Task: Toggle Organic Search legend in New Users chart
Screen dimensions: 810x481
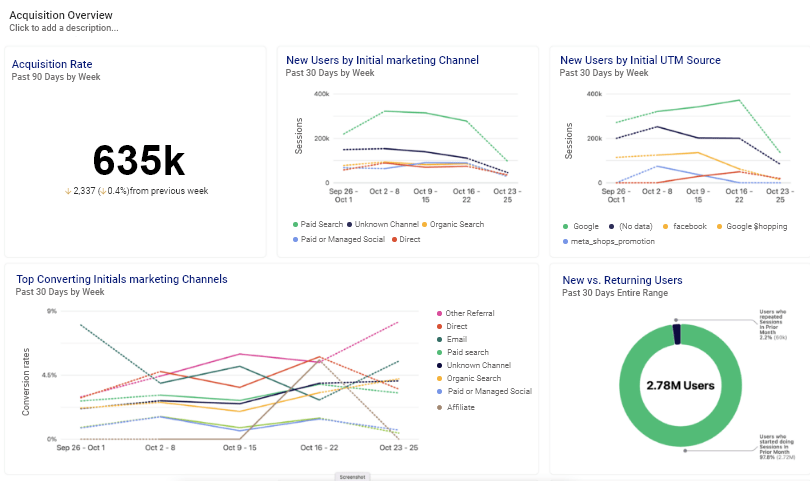Action: coord(453,224)
